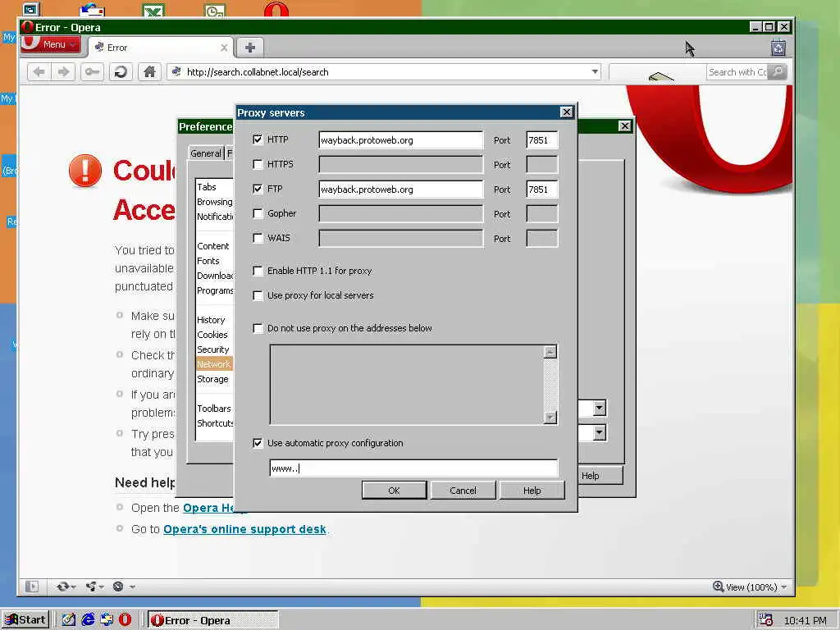The height and width of the screenshot is (630, 840).
Task: Uncheck the FTP proxy checkbox
Action: [258, 189]
